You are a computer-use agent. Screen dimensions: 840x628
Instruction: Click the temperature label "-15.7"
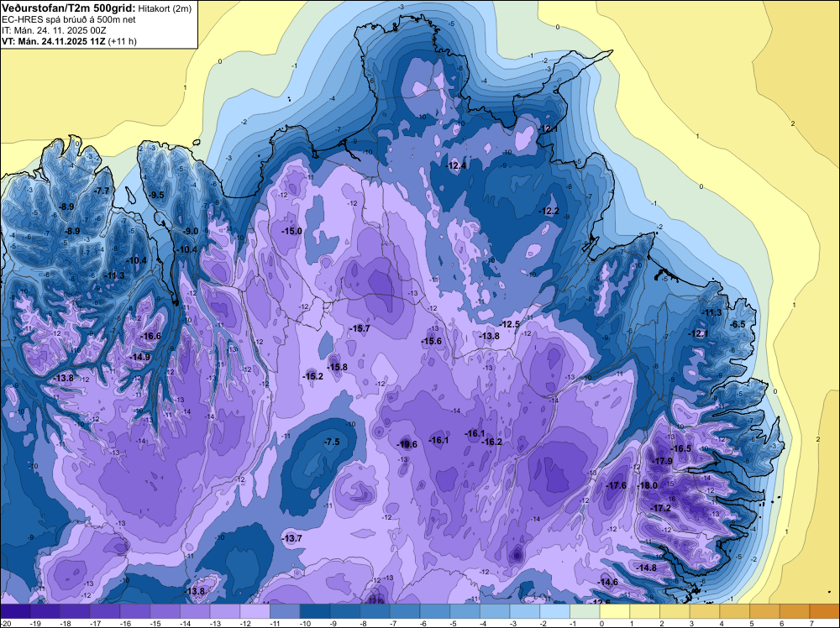point(360,328)
